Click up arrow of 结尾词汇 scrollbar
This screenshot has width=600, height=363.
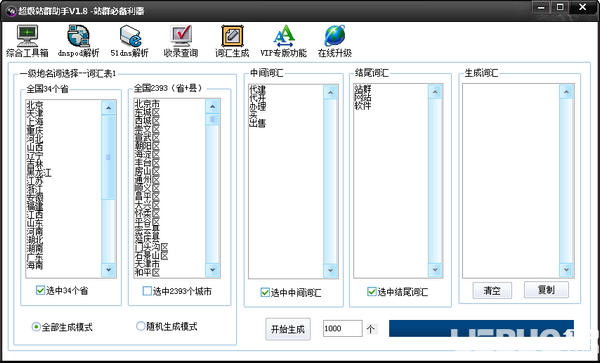[435, 91]
